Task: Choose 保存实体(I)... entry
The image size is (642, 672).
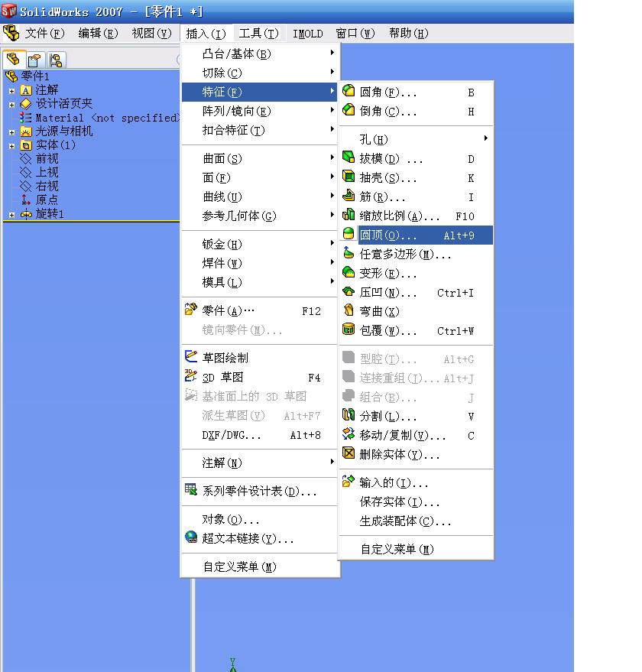Action: (x=416, y=502)
